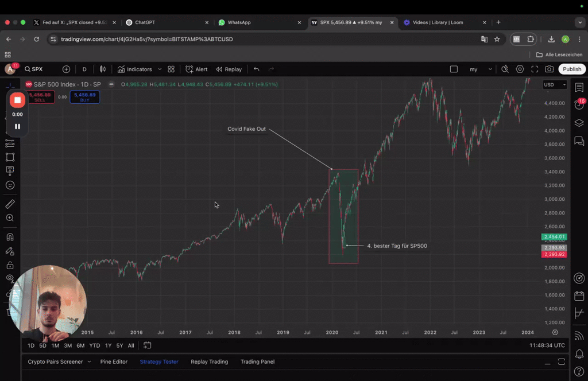Open USD currency dropdown
The height and width of the screenshot is (381, 588).
(555, 85)
